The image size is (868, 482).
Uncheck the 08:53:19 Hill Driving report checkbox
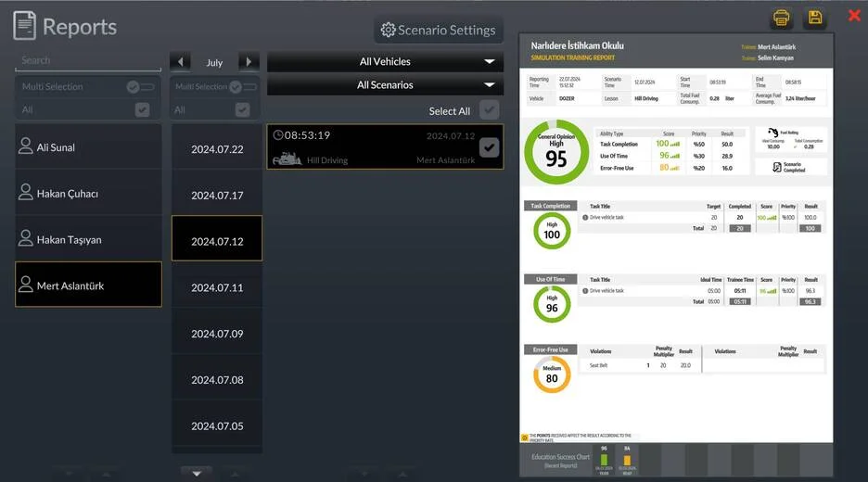click(489, 147)
